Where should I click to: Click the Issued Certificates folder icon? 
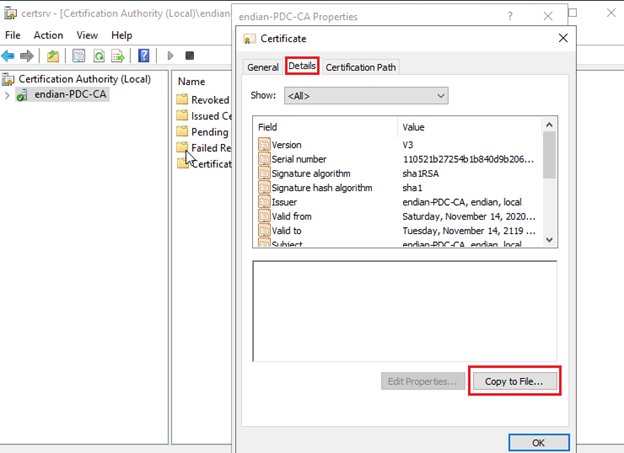pos(182,115)
